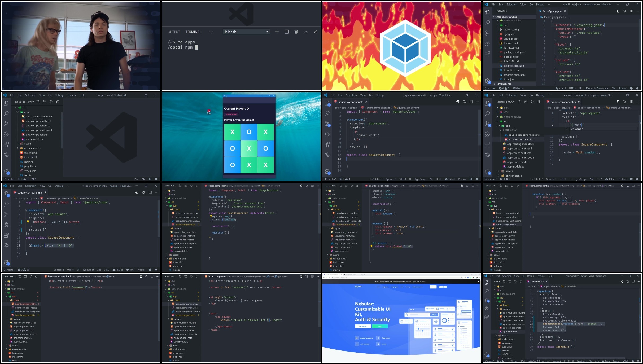This screenshot has height=364, width=643.
Task: Switch to the OUTPUT tab in terminal panel
Action: [x=174, y=32]
